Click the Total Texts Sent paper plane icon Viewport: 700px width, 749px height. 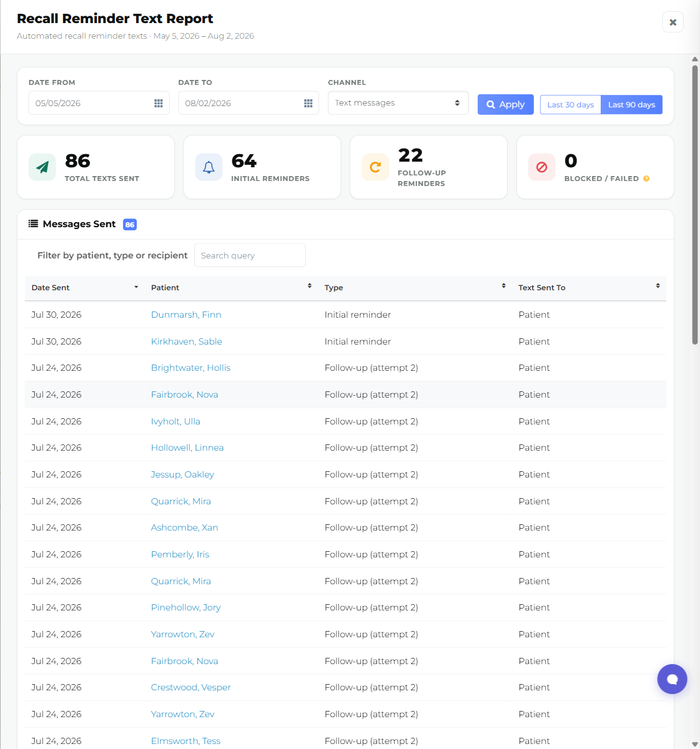pos(42,167)
